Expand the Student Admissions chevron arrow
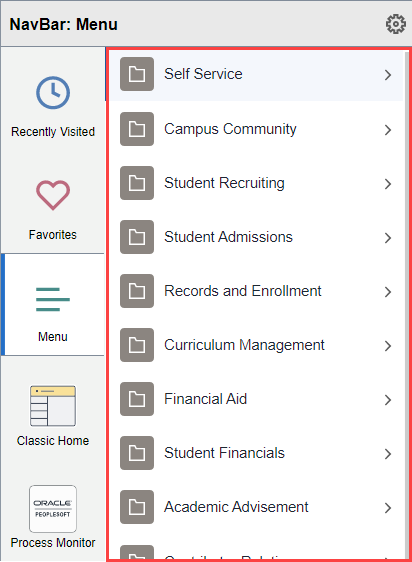The width and height of the screenshot is (412, 562). (x=388, y=238)
